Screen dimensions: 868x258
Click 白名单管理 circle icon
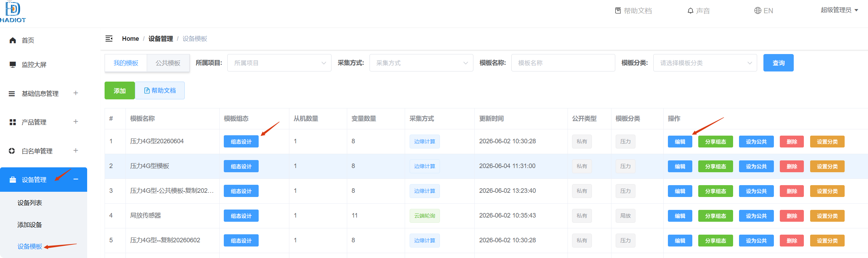[12, 151]
